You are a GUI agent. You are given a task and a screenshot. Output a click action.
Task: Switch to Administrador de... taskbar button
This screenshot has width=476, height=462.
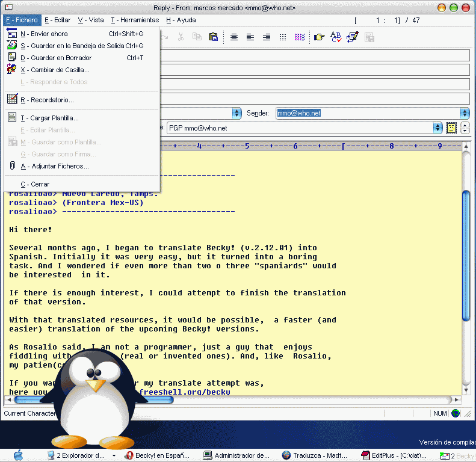coord(236,455)
